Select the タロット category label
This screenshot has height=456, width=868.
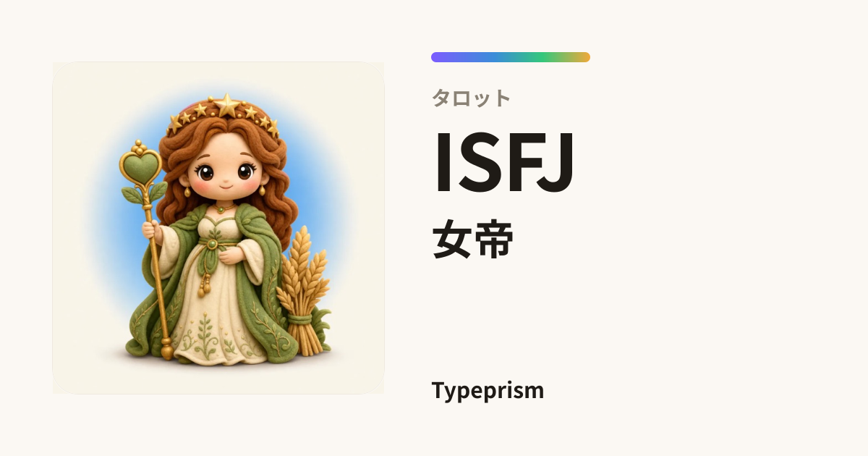(472, 98)
